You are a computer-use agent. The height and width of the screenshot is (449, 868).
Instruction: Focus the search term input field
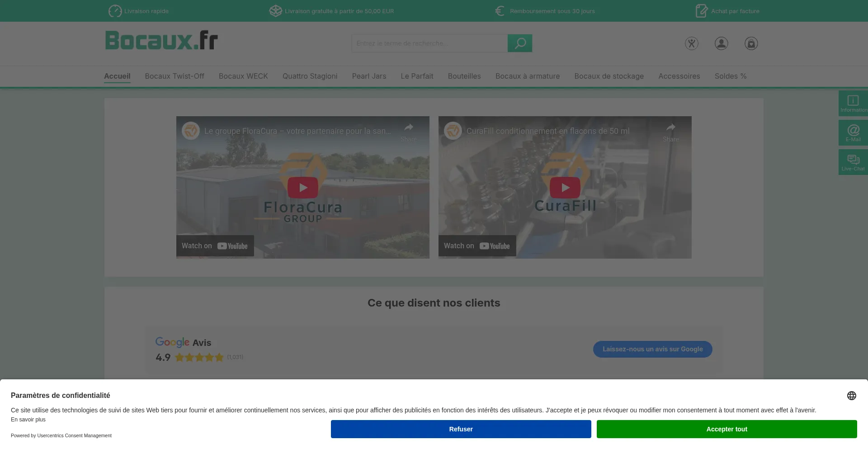(x=429, y=43)
